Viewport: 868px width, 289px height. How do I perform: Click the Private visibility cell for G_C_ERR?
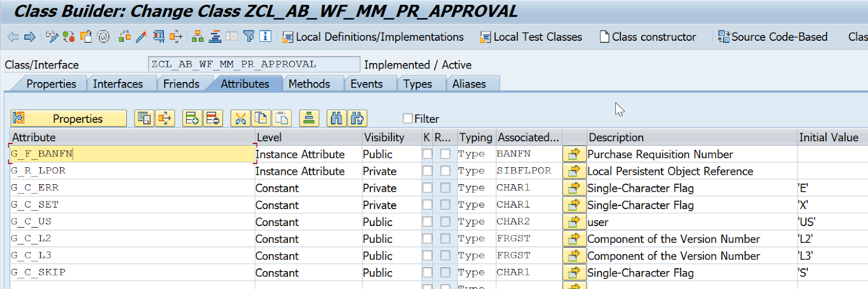pos(392,188)
